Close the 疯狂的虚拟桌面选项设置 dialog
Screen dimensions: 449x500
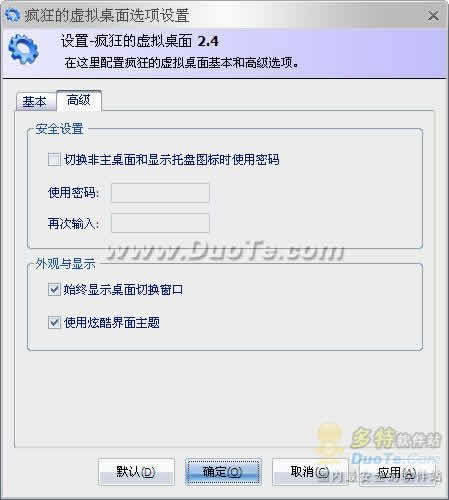433,15
